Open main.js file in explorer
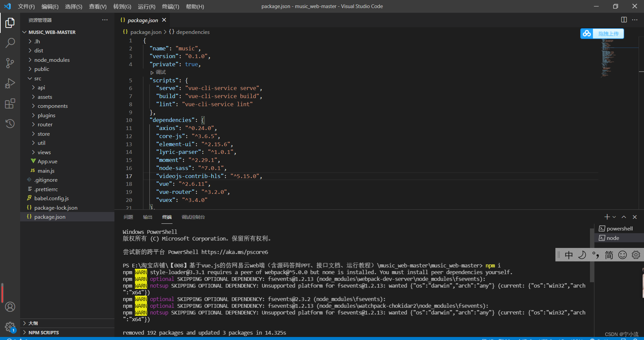 tap(67, 171)
